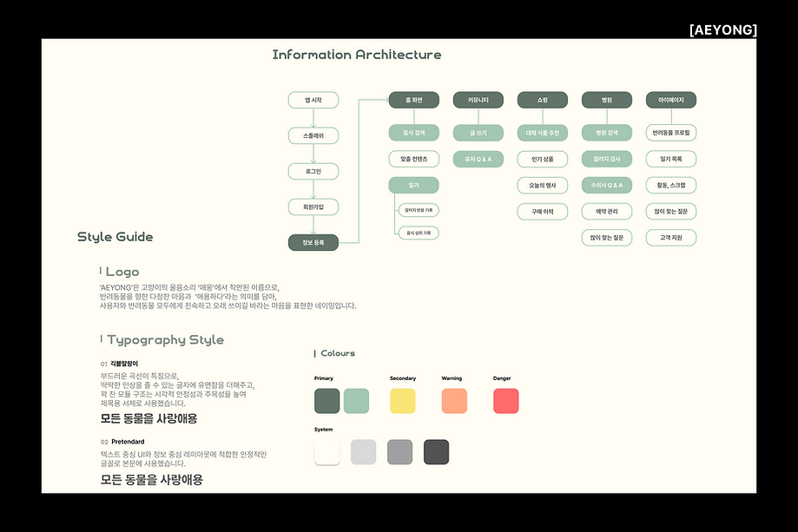Select 많이 찾는 질문 under the 마이페이지 column
The image size is (798, 532).
click(x=670, y=212)
